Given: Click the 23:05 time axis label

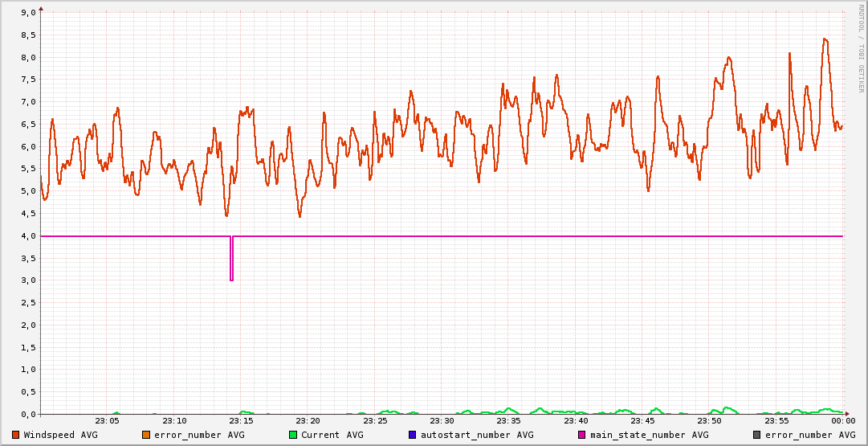Looking at the screenshot, I should pos(107,420).
